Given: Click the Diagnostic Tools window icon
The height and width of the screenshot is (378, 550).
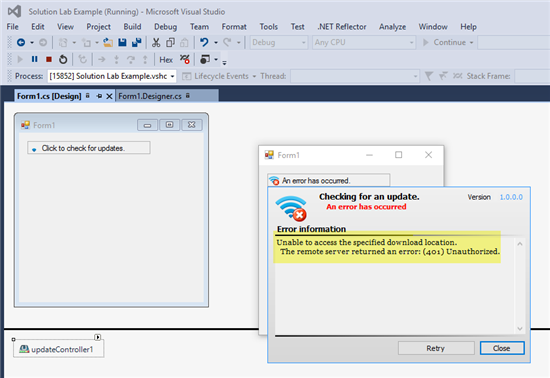Looking at the screenshot, I should point(205,59).
